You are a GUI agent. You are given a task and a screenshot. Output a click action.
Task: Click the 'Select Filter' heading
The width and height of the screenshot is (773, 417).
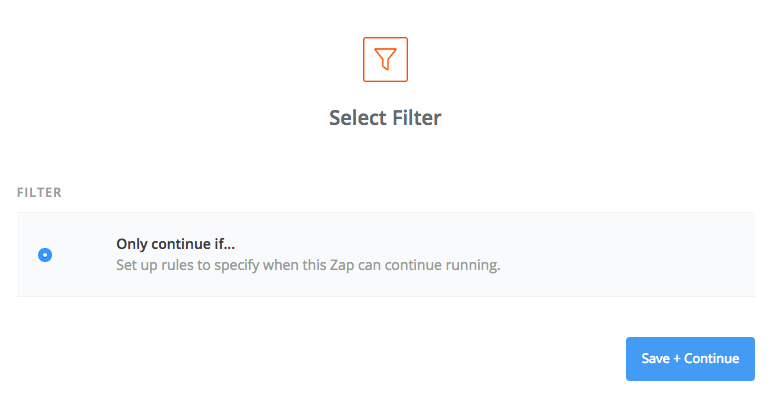[x=386, y=118]
